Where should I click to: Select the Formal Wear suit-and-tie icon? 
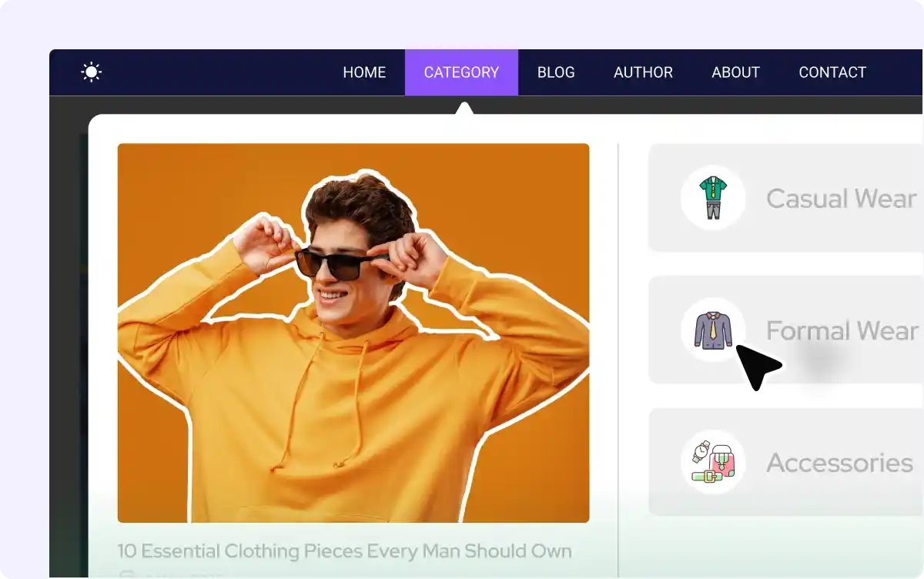[712, 330]
